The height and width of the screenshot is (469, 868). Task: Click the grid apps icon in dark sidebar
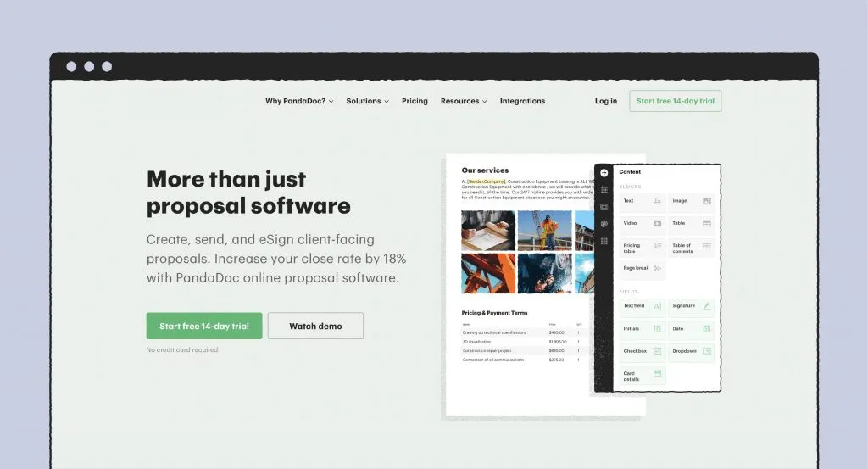604,241
